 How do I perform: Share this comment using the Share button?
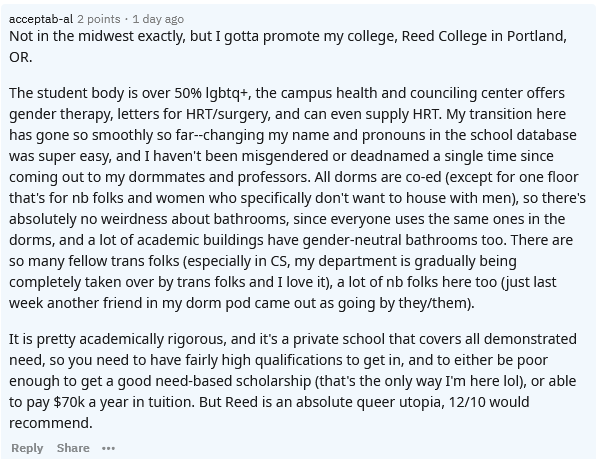pyautogui.click(x=73, y=448)
